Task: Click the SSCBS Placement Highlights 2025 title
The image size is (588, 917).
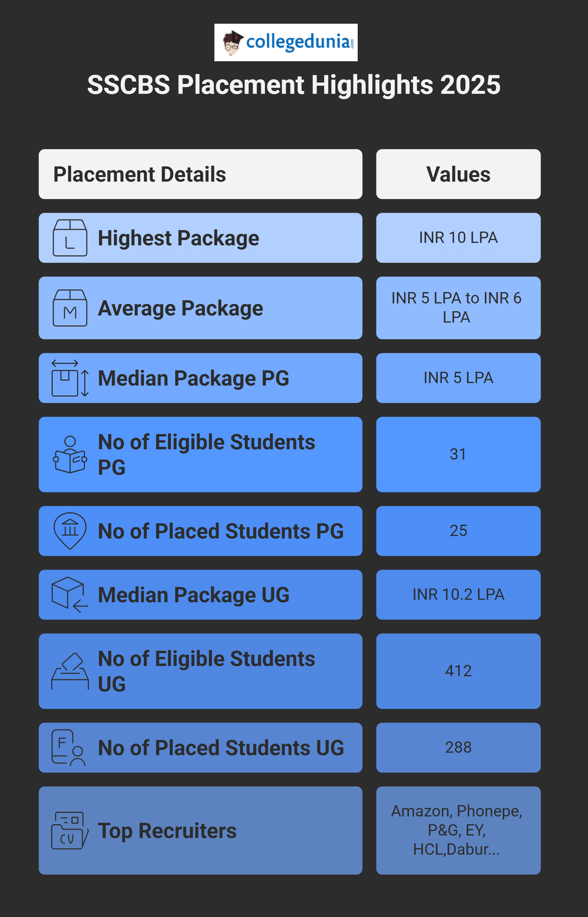Action: [294, 84]
